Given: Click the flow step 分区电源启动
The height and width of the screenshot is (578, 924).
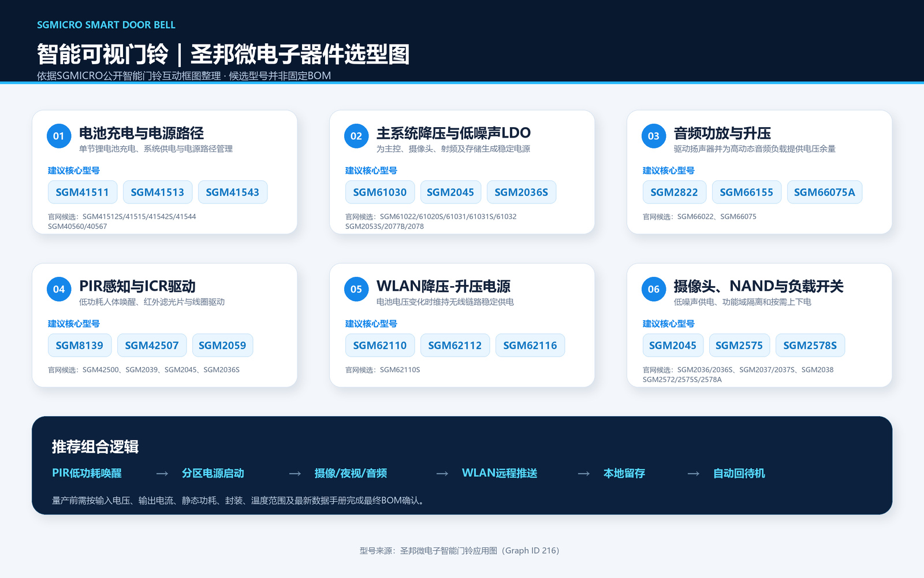Looking at the screenshot, I should (213, 473).
